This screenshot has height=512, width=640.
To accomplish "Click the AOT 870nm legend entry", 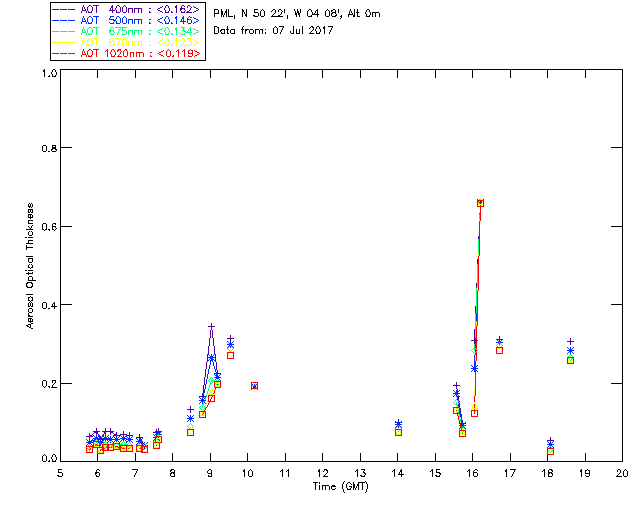I will (127, 42).
